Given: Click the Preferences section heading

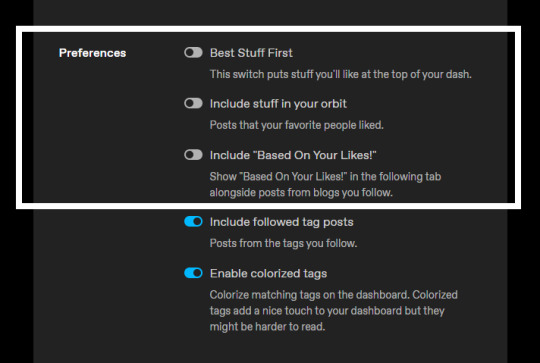Looking at the screenshot, I should tap(92, 53).
